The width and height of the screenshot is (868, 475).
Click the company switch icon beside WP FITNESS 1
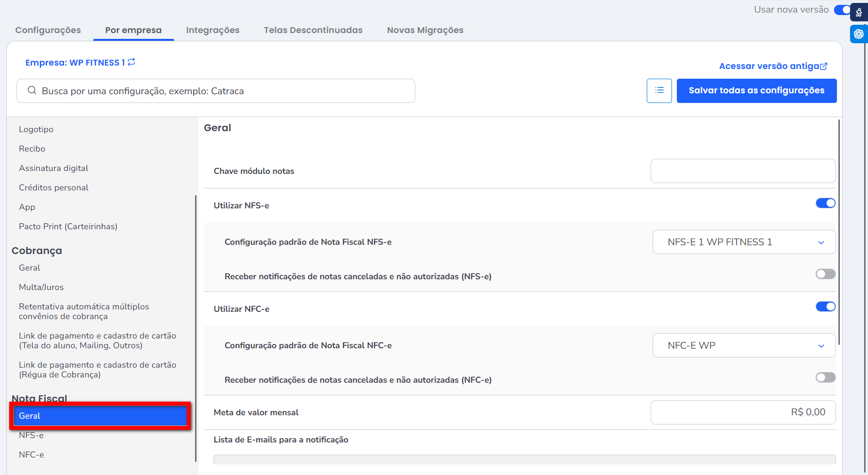coord(131,62)
